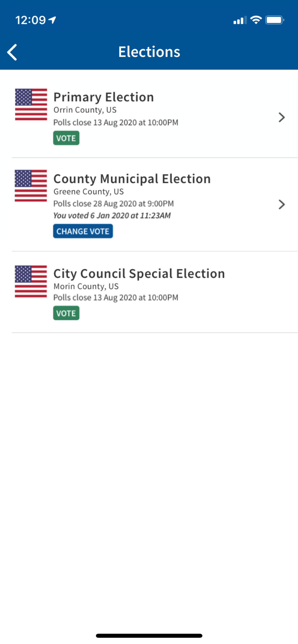Viewport: 298px width, 644px height.
Task: Tap the City Council Special Election flag
Action: click(31, 281)
